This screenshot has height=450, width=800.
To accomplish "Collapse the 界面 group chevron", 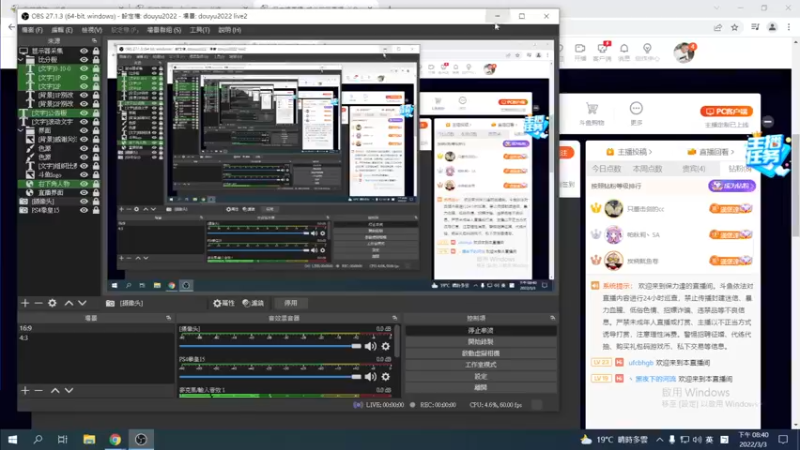I will [21, 131].
